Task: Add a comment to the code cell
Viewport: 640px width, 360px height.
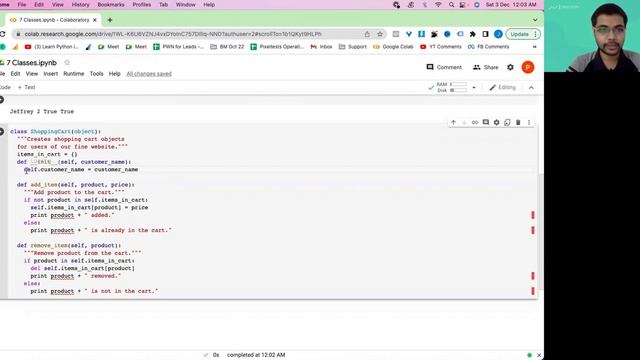Action: tap(486, 122)
